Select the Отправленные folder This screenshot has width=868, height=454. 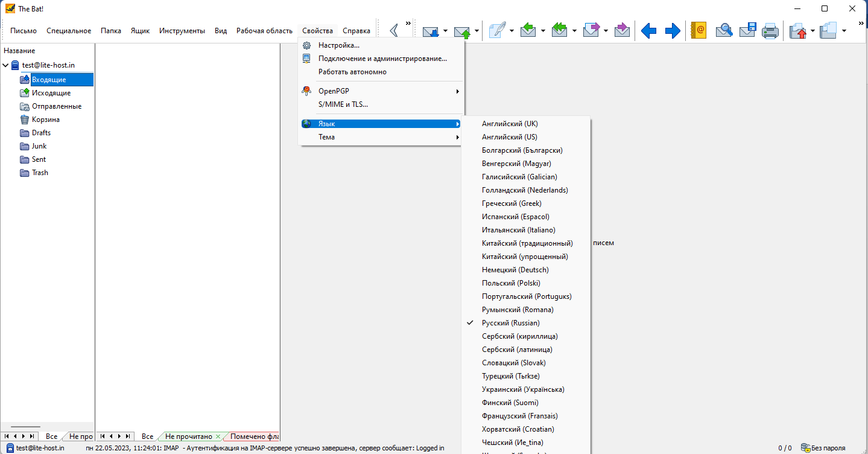tap(57, 106)
